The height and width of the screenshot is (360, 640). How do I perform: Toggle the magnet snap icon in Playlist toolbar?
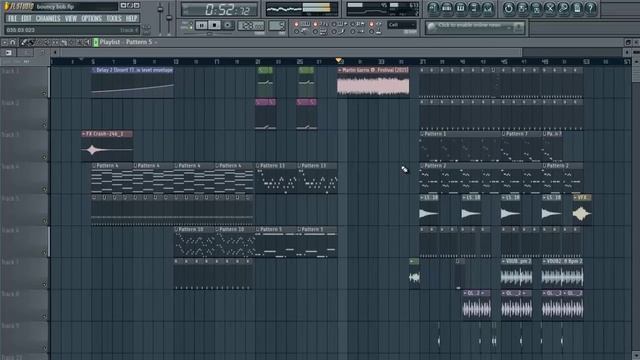(x=12, y=42)
